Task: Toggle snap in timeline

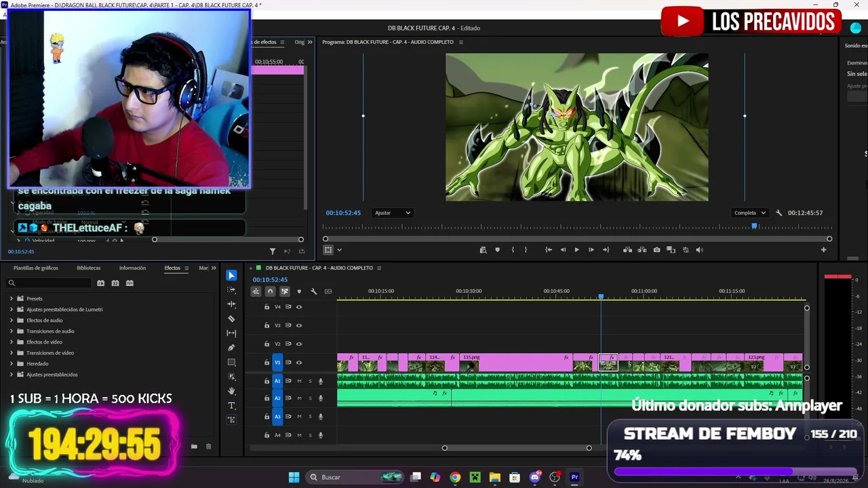Action: 270,291
